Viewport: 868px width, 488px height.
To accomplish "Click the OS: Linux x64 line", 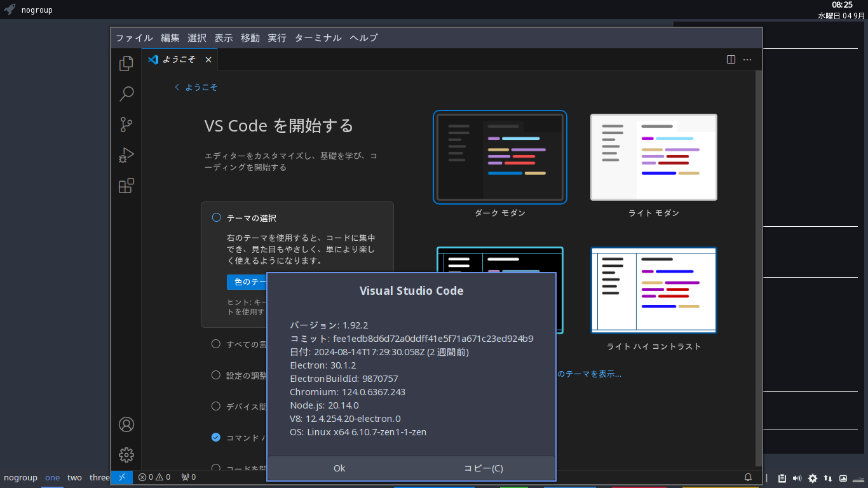I will point(358,432).
